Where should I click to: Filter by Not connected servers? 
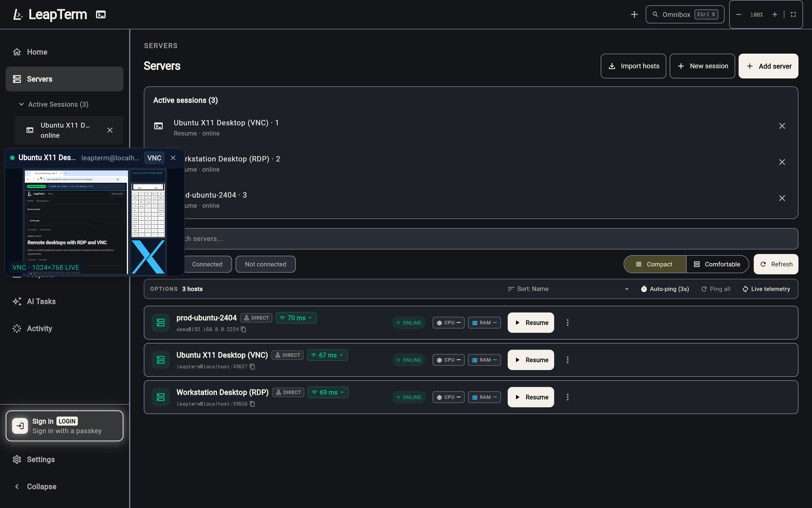point(265,264)
